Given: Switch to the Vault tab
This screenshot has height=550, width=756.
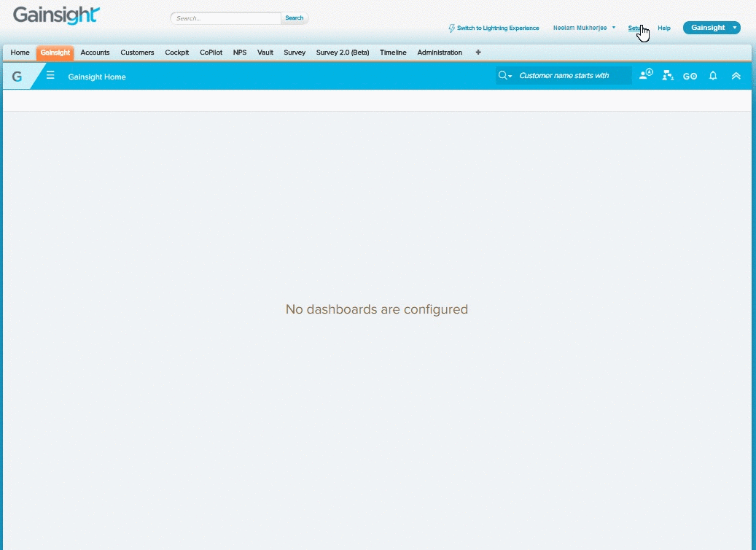Looking at the screenshot, I should [x=265, y=52].
